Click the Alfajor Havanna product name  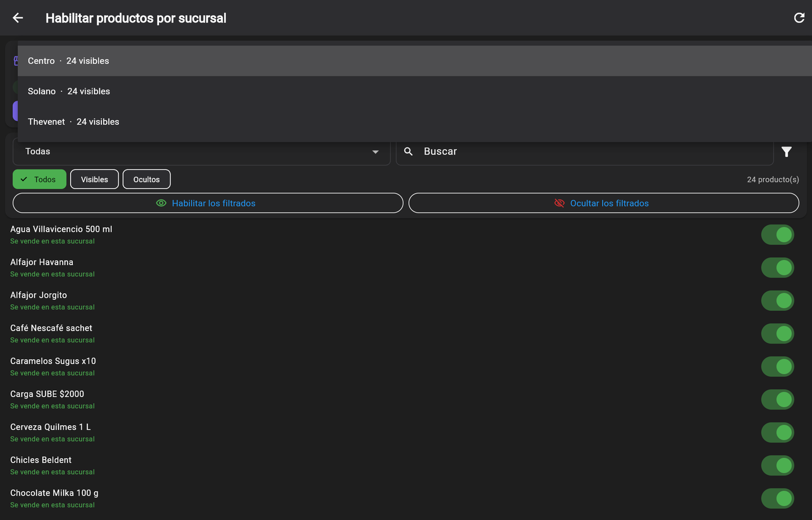[42, 262]
